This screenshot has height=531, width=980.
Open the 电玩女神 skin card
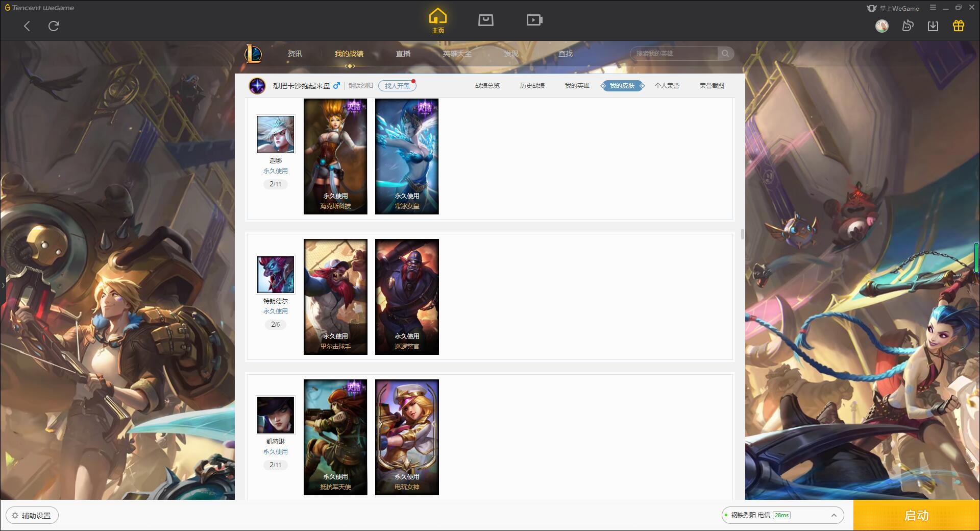[407, 437]
